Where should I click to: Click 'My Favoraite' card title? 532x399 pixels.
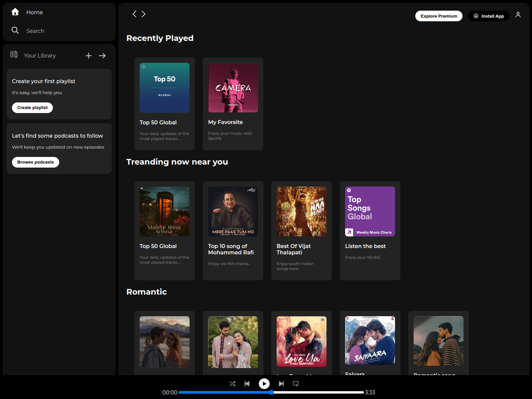point(225,122)
